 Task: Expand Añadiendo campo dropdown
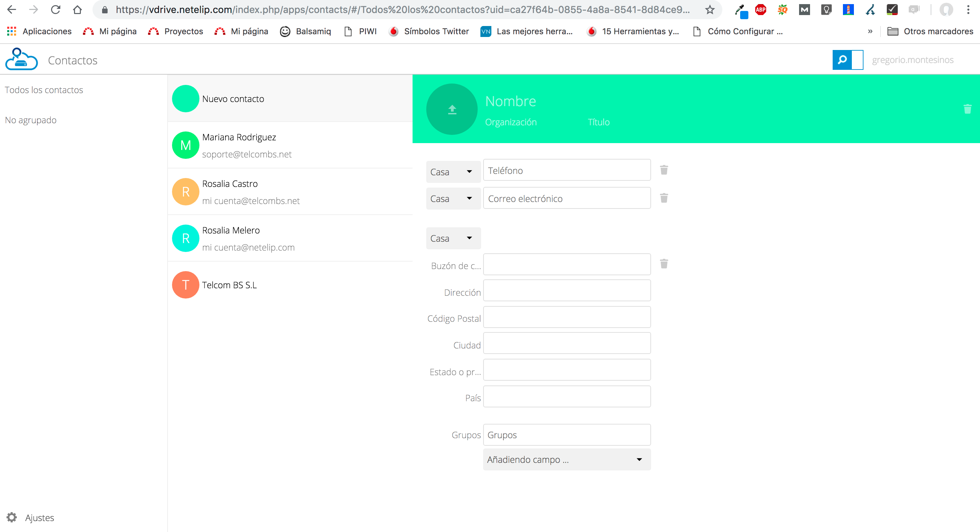[566, 459]
